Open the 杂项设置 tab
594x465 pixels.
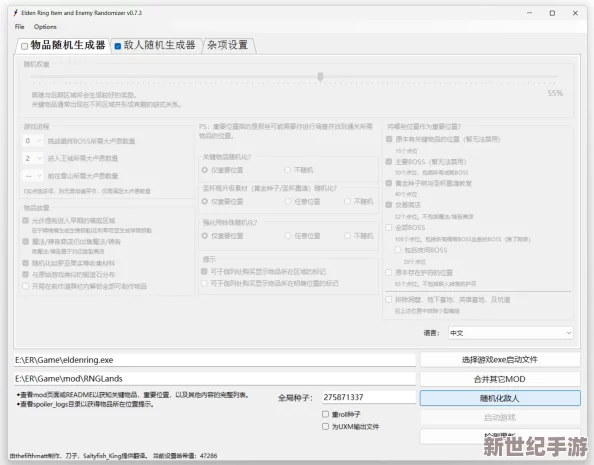[x=228, y=45]
